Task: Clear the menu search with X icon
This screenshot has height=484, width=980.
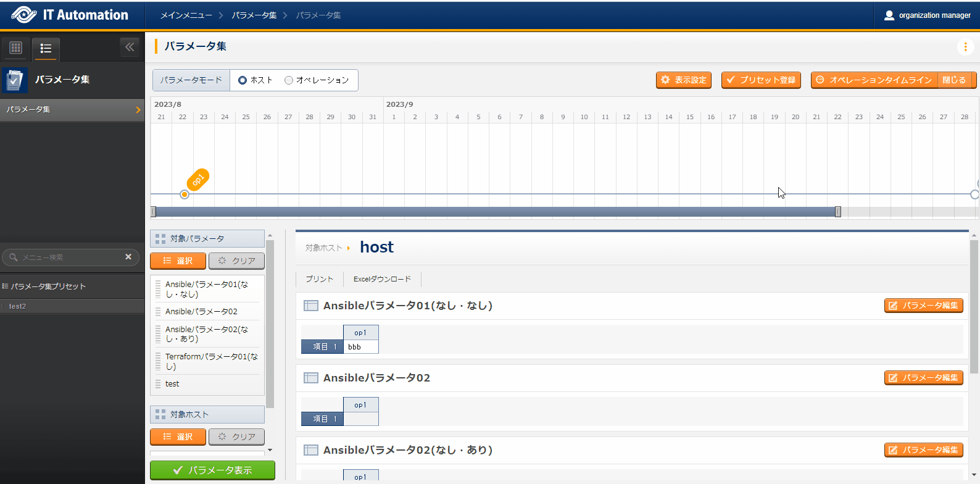Action: point(128,257)
